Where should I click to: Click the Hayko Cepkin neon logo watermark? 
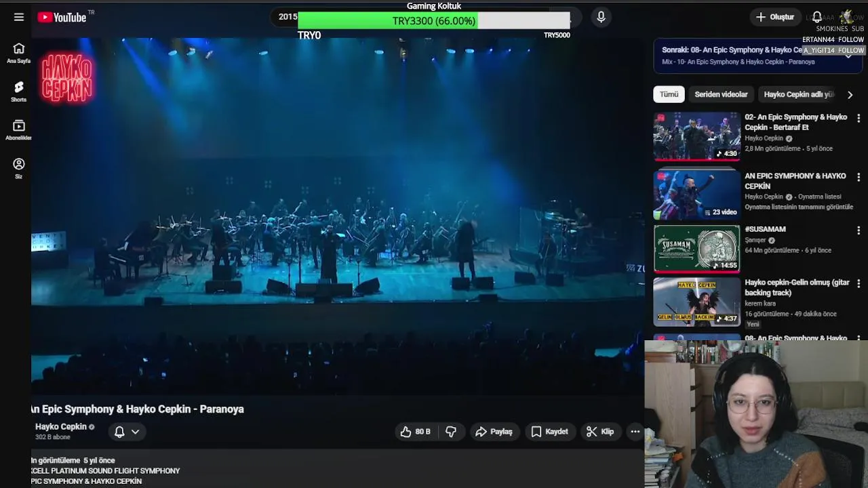click(66, 78)
